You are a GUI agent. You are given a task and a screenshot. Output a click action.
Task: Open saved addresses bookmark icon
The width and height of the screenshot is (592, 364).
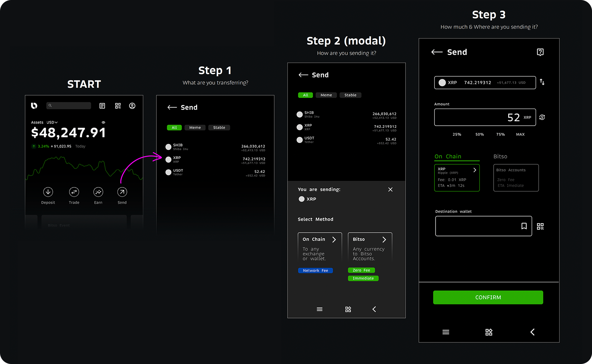(x=524, y=226)
